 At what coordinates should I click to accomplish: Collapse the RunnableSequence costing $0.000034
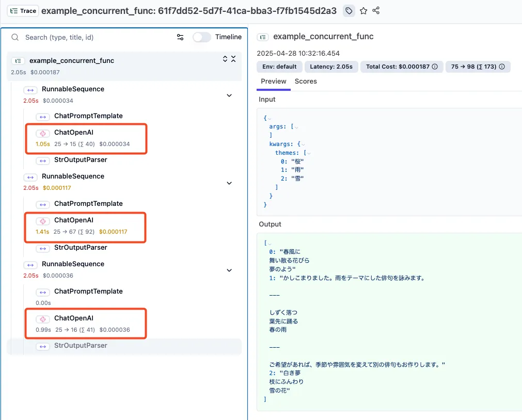click(x=229, y=95)
